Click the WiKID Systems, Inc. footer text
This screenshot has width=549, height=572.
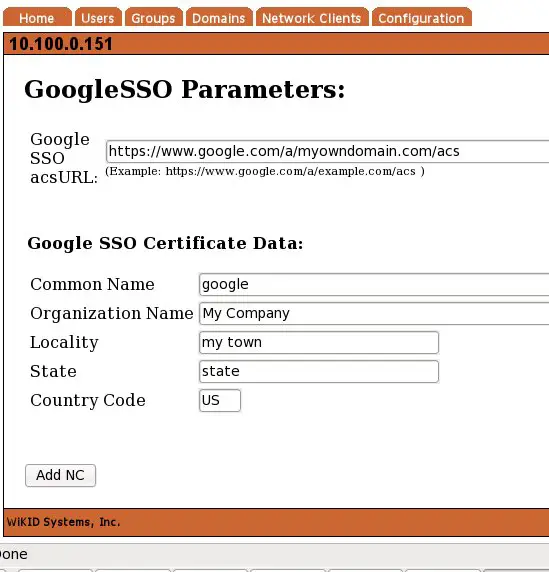[x=63, y=522]
